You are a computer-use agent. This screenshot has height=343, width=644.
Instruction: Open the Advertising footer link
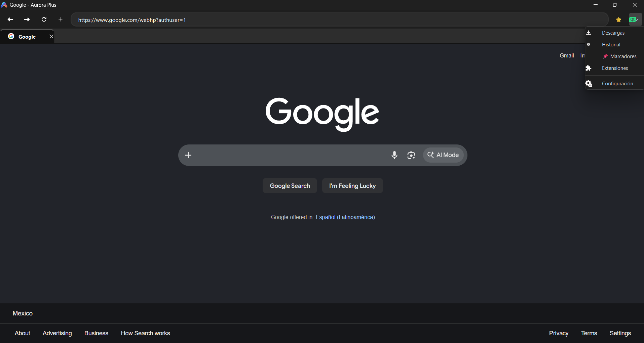(x=57, y=333)
